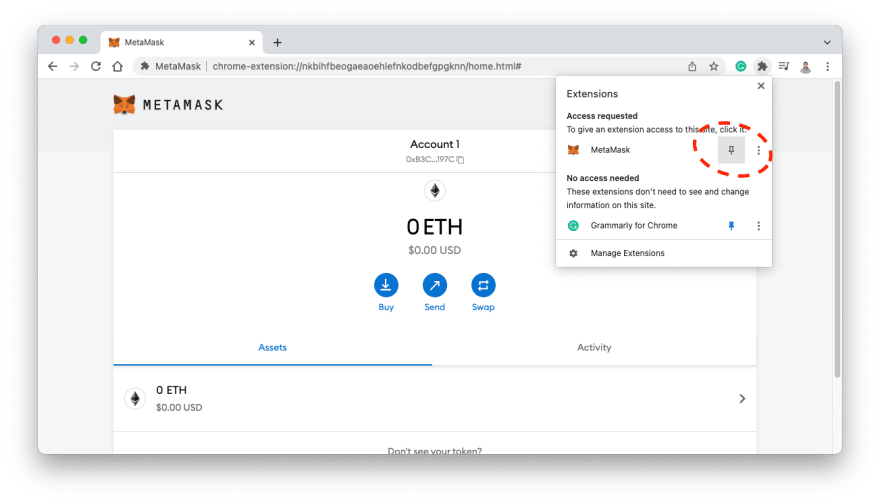Click the $0.00 USD balance under 0 ETH heading
Viewport: 880px width, 504px height.
coord(434,250)
